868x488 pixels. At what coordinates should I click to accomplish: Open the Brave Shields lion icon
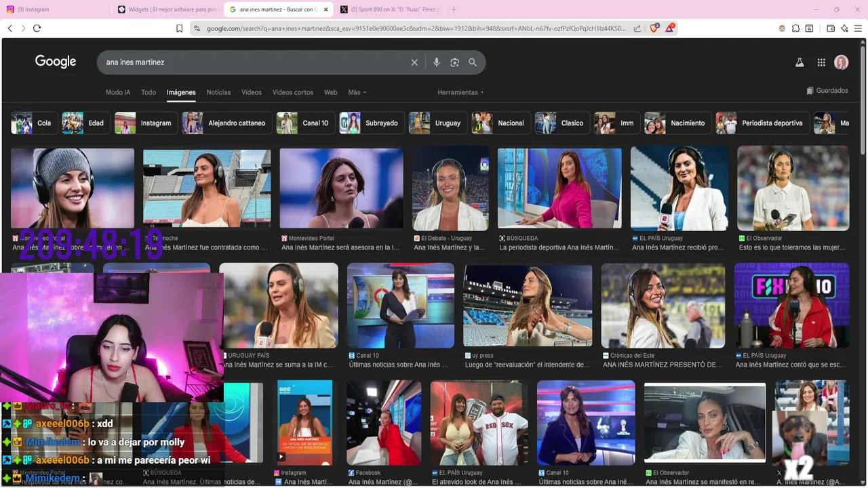654,28
